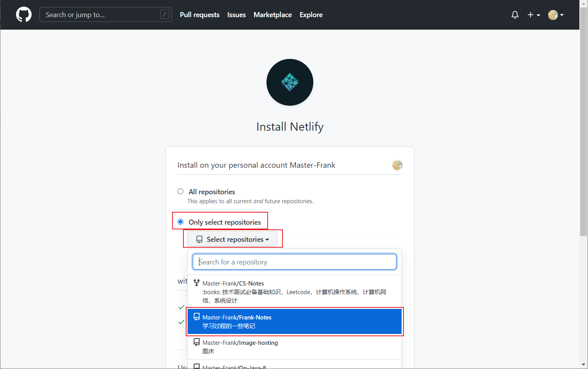Open the Explore page link
The width and height of the screenshot is (588, 369).
pyautogui.click(x=311, y=15)
